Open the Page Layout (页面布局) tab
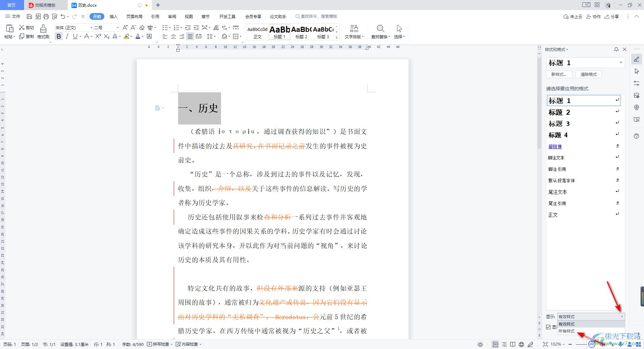Screen dimensions: 644x349 (135, 16)
